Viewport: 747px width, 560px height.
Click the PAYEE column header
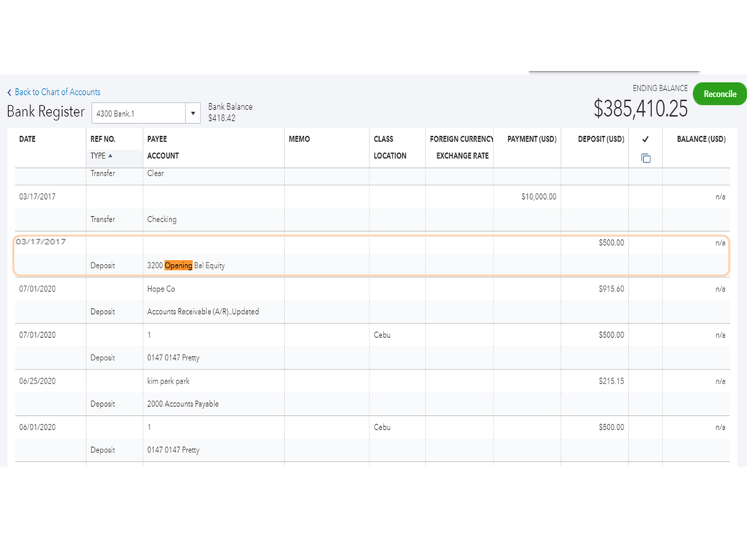(157, 139)
